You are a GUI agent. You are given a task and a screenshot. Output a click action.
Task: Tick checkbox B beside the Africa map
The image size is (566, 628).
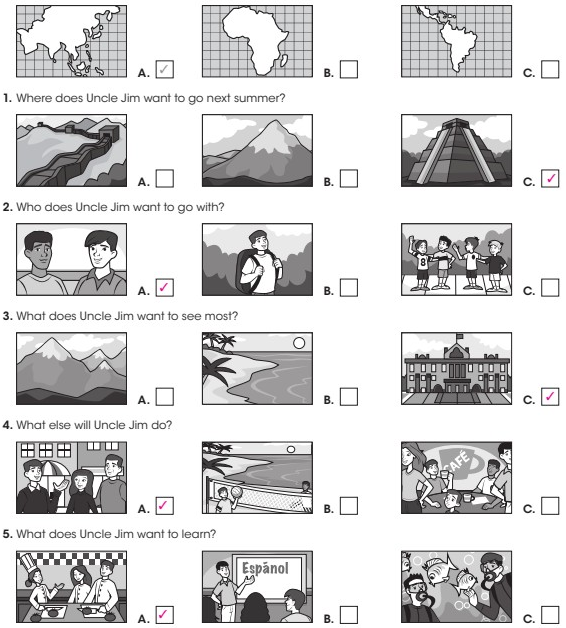coord(348,69)
